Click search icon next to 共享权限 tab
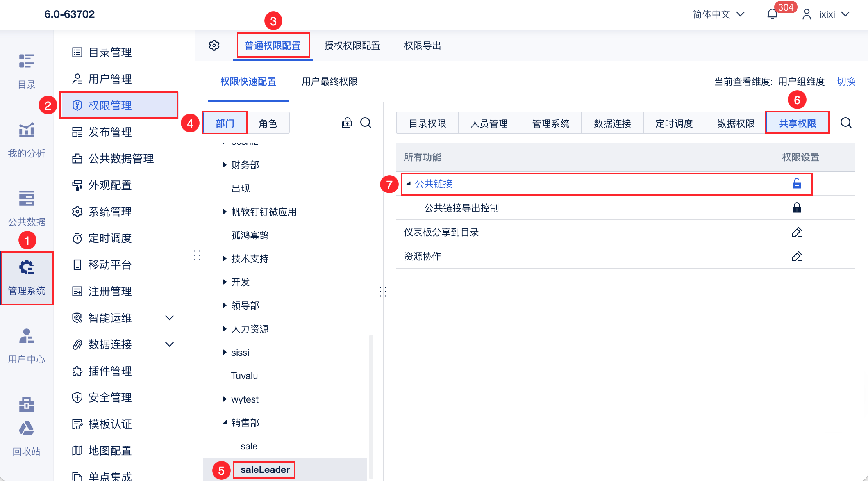The image size is (868, 481). [846, 123]
